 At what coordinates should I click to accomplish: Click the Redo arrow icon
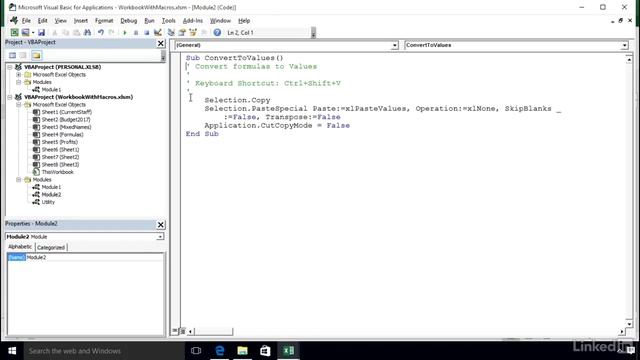[x=111, y=32]
